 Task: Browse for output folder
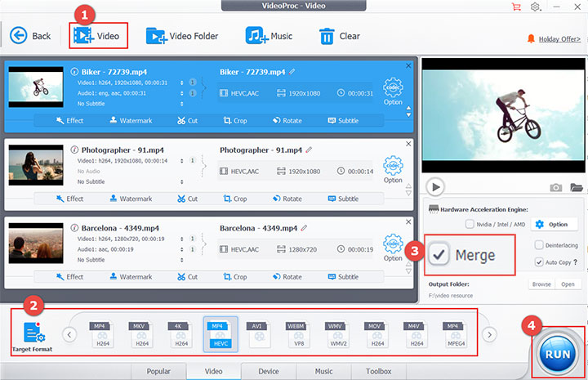541,284
